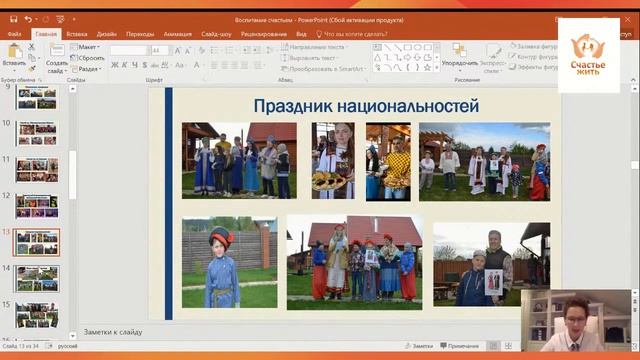Screen dimensions: 640x360
Task: Switch to the Insert (Вставка) tab
Action: [x=77, y=34]
